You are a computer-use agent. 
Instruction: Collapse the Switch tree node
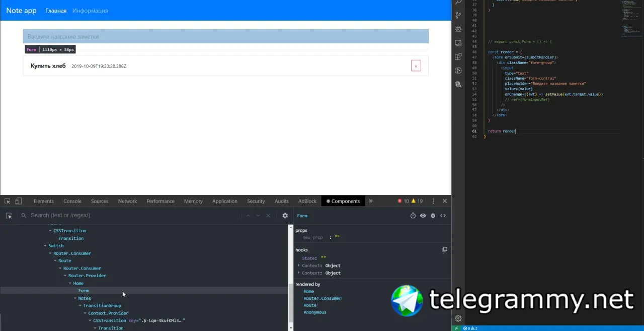45,246
